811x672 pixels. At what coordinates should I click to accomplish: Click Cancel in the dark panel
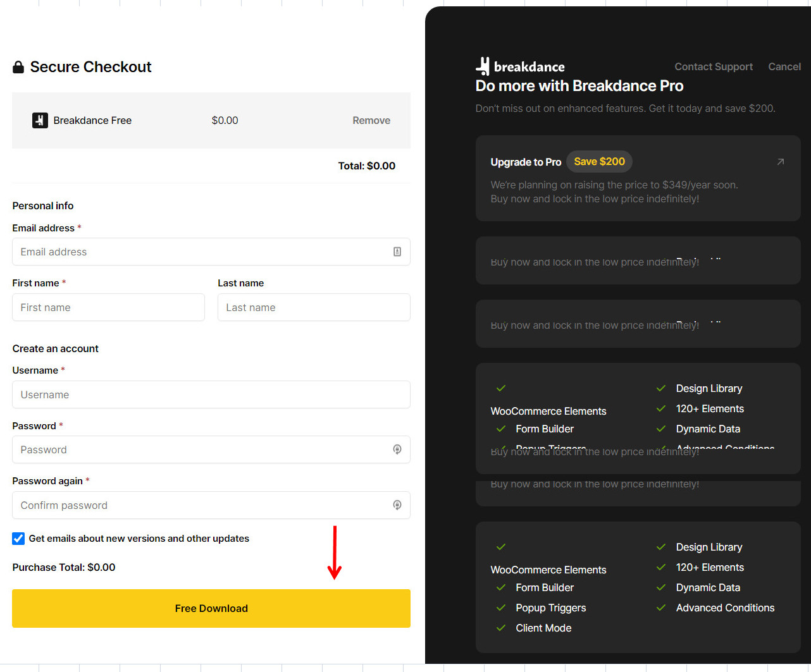coord(784,66)
